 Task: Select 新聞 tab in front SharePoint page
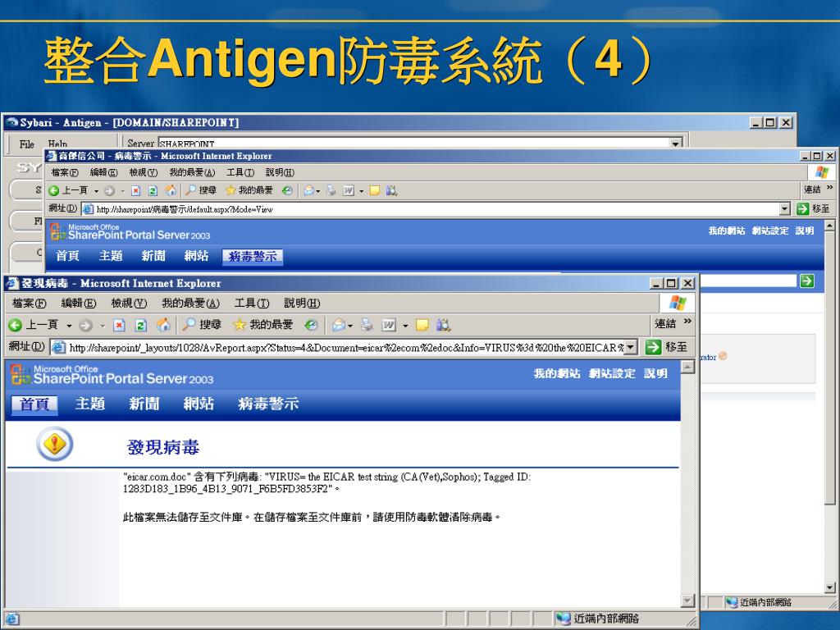(x=144, y=404)
